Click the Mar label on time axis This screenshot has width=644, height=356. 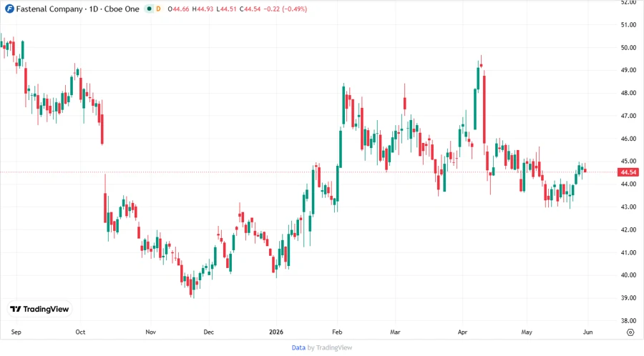[x=395, y=332]
